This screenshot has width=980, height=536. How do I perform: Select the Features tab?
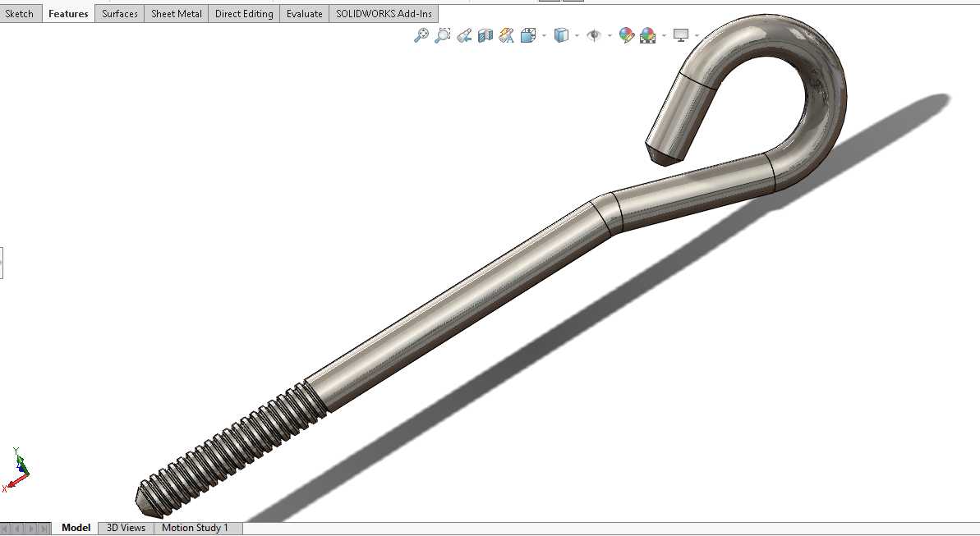pos(68,14)
